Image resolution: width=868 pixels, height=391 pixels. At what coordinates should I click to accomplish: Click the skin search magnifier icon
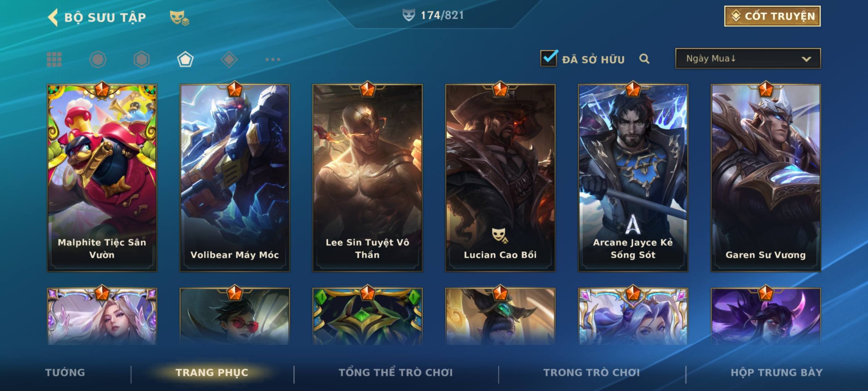coord(644,59)
